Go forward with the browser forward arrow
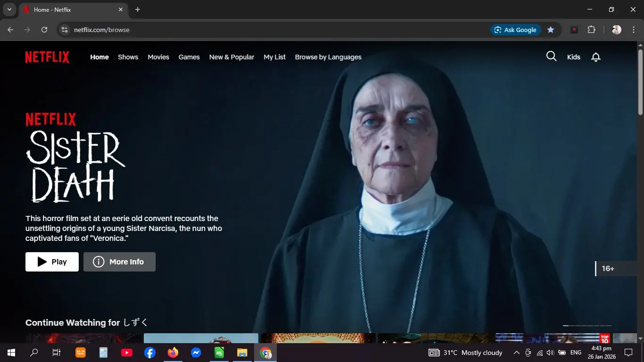The image size is (644, 362). 27,30
